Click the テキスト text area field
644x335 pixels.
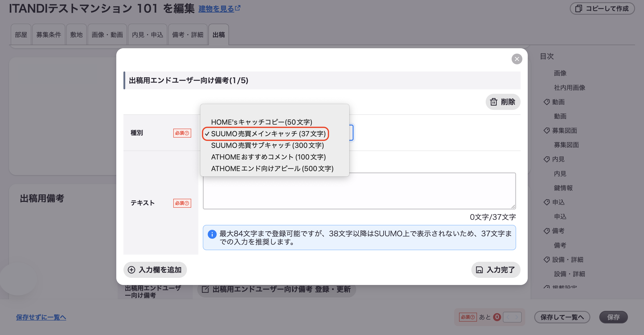[359, 191]
